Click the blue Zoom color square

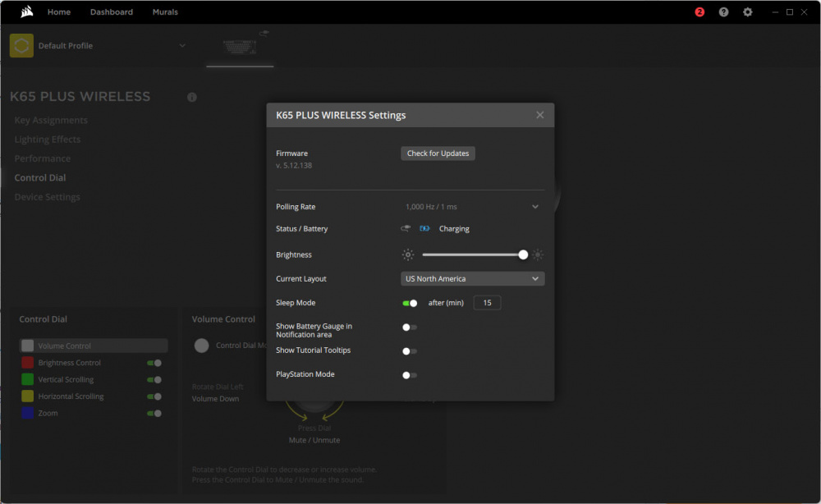[x=28, y=412]
